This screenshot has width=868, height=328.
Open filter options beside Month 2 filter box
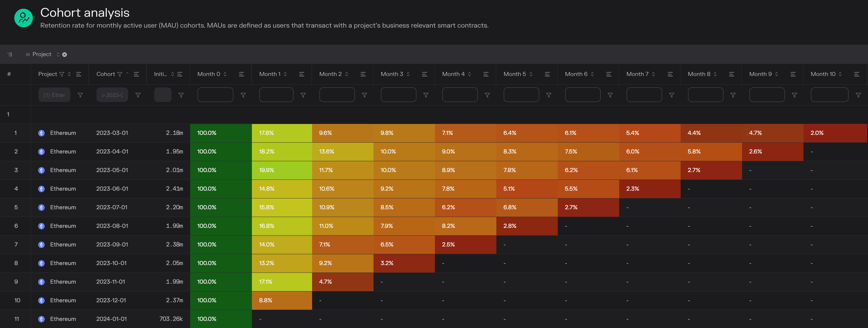coord(365,95)
